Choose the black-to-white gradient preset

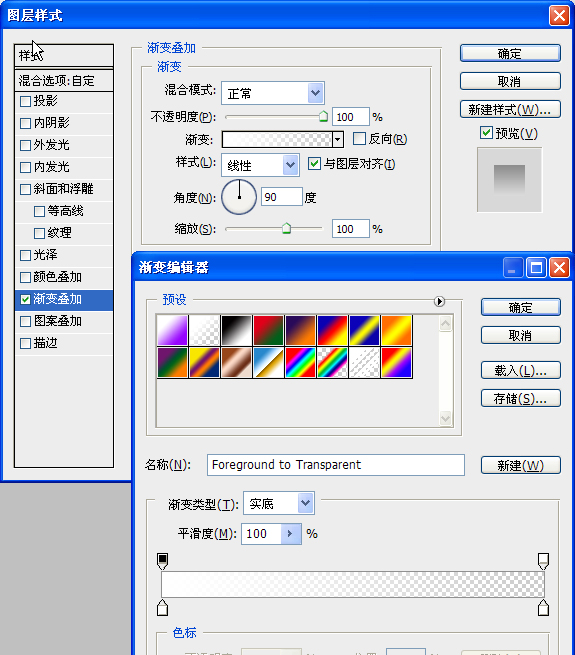pyautogui.click(x=237, y=330)
